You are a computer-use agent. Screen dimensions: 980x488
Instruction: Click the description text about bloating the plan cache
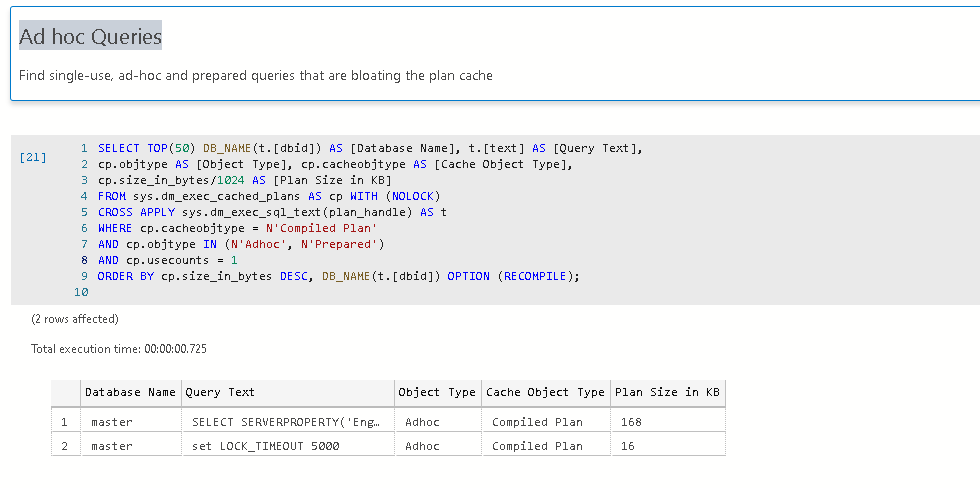coord(255,75)
